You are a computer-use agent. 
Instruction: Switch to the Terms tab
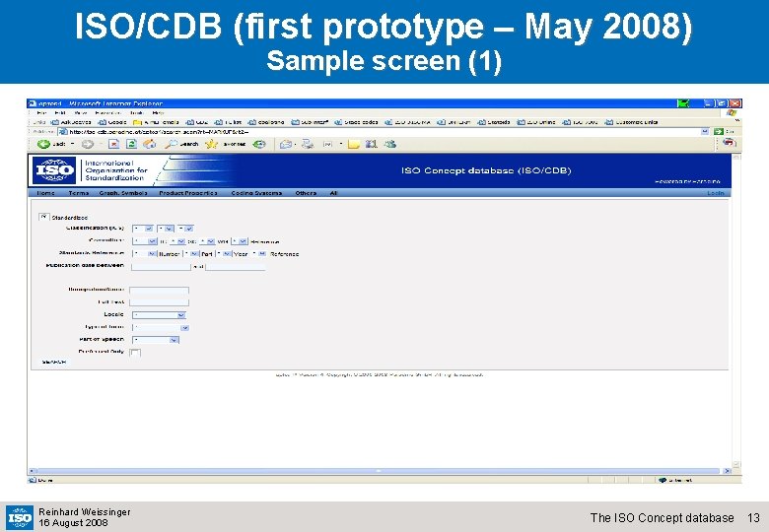79,193
